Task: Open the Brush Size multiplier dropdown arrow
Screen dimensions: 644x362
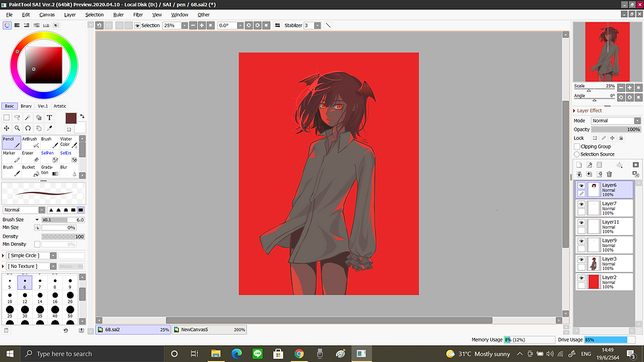Action: tap(37, 219)
